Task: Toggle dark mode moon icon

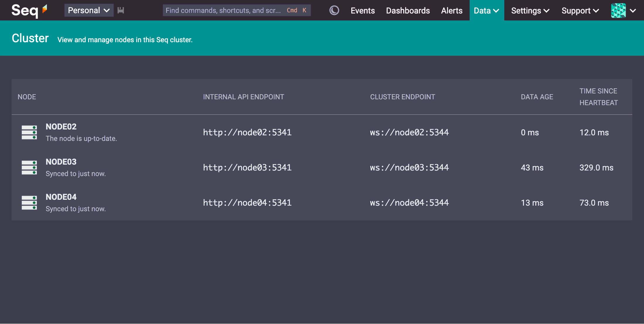Action: [334, 11]
